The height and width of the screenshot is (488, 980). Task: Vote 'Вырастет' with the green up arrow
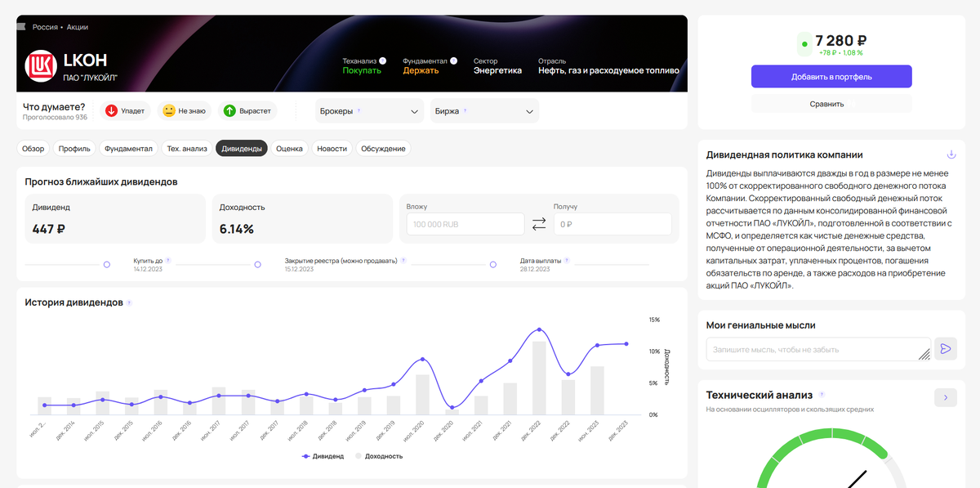pyautogui.click(x=248, y=110)
